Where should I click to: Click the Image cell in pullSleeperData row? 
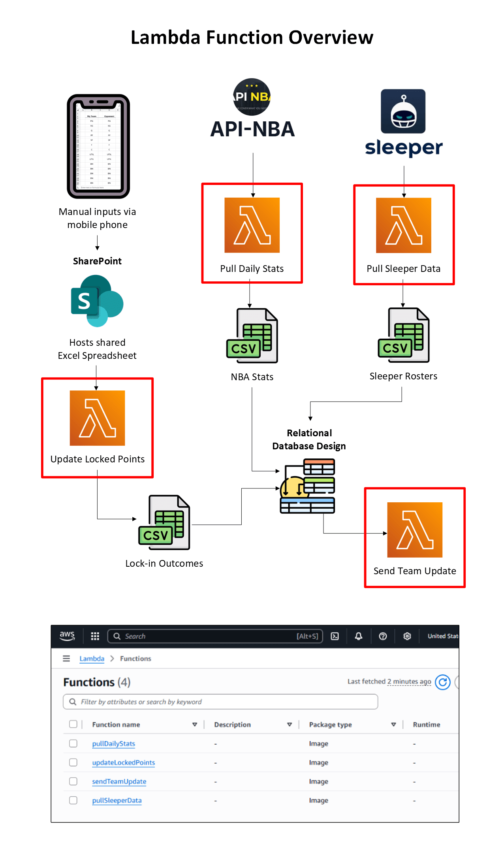pyautogui.click(x=318, y=800)
